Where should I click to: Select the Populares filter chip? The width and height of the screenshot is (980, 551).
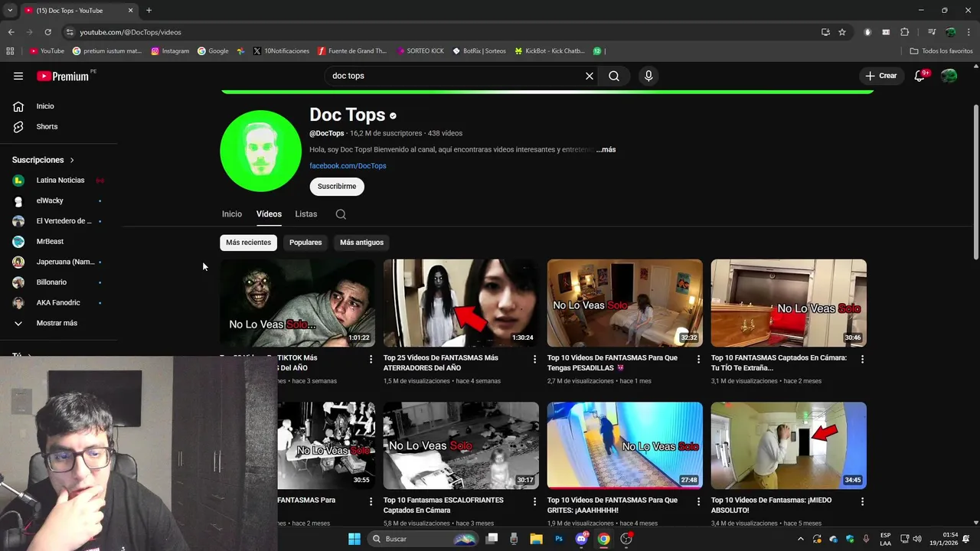coord(305,243)
